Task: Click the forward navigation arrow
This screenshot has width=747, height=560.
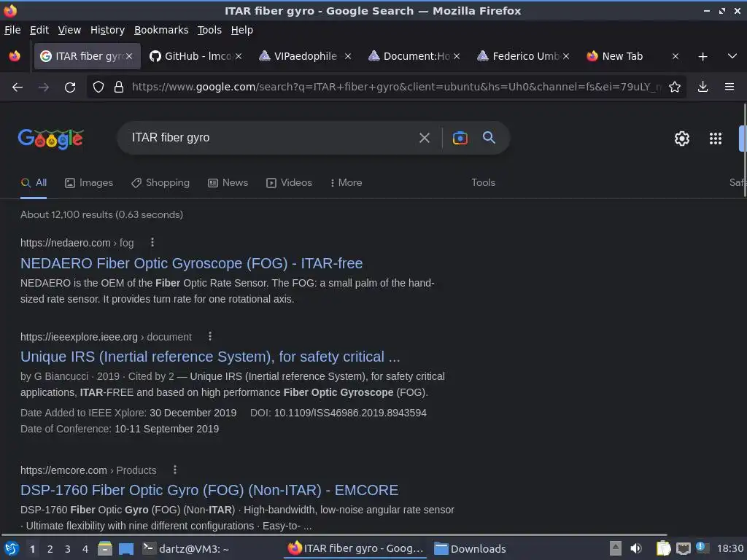Action: 43,87
